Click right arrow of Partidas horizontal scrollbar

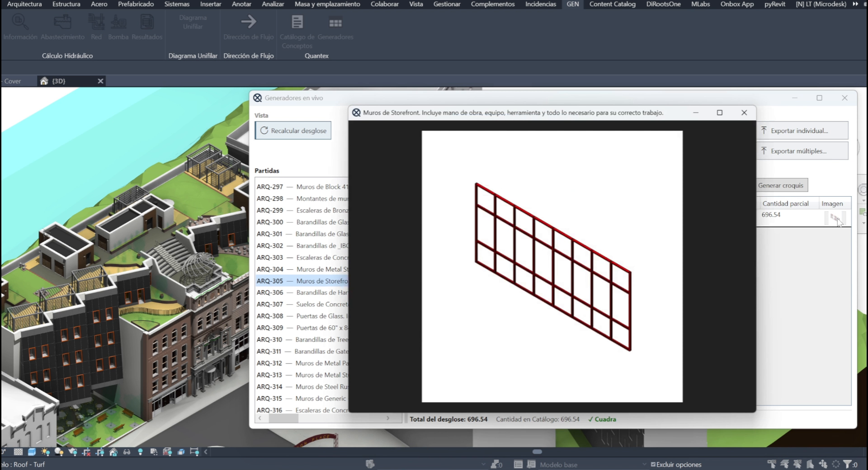[388, 418]
